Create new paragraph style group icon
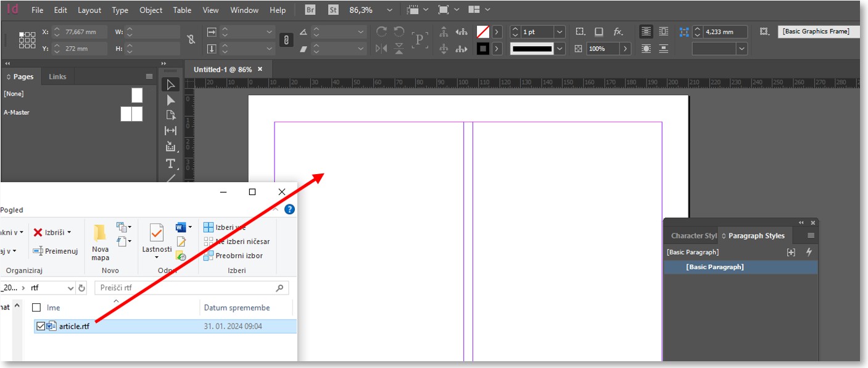The image size is (868, 368). pyautogui.click(x=791, y=252)
